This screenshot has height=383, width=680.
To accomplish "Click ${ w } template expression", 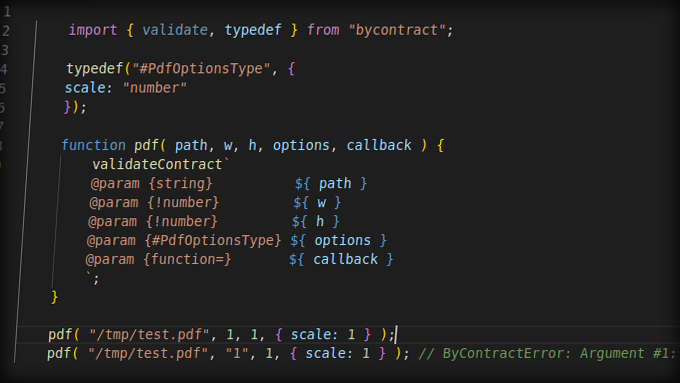I will [317, 203].
